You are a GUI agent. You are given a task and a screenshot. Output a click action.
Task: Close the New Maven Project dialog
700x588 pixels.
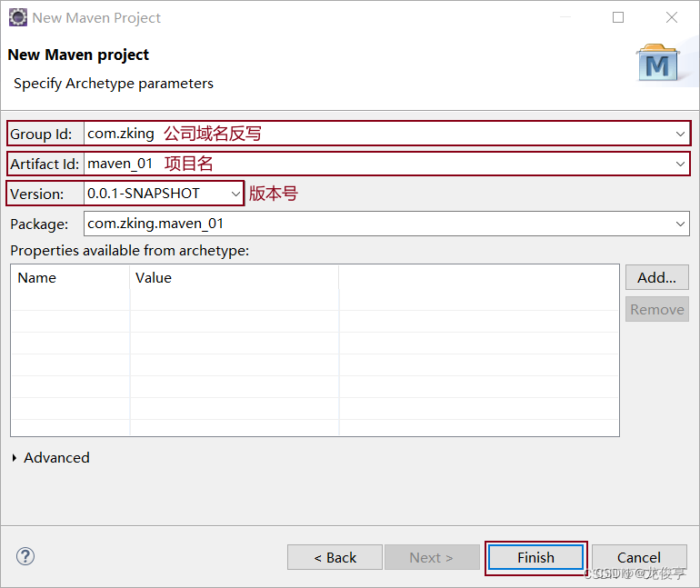point(672,17)
